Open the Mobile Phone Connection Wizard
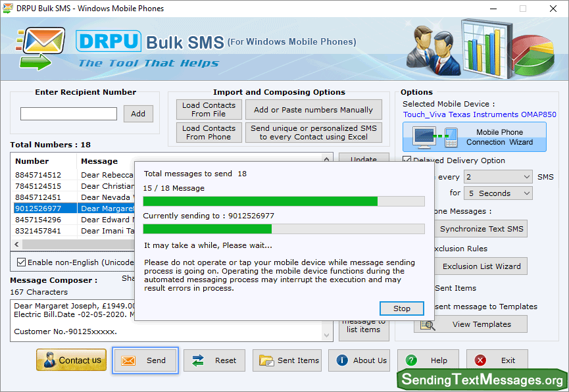The height and width of the screenshot is (392, 569). tap(474, 137)
